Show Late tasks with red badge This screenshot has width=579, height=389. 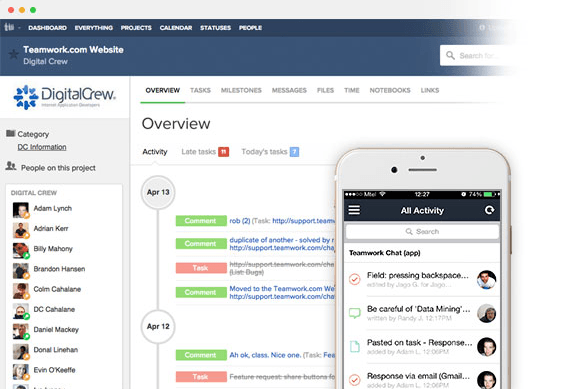coord(205,152)
